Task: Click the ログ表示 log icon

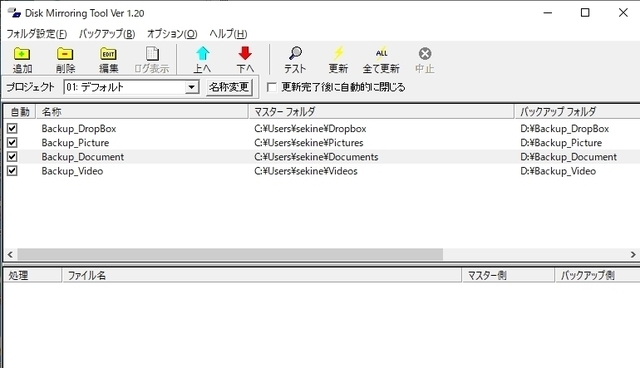Action: tap(152, 54)
